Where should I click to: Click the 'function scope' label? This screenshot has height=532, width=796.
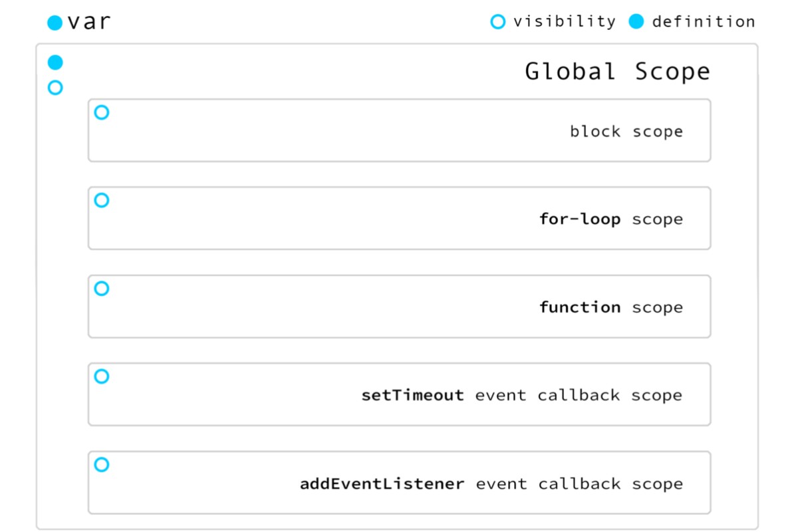tap(611, 308)
